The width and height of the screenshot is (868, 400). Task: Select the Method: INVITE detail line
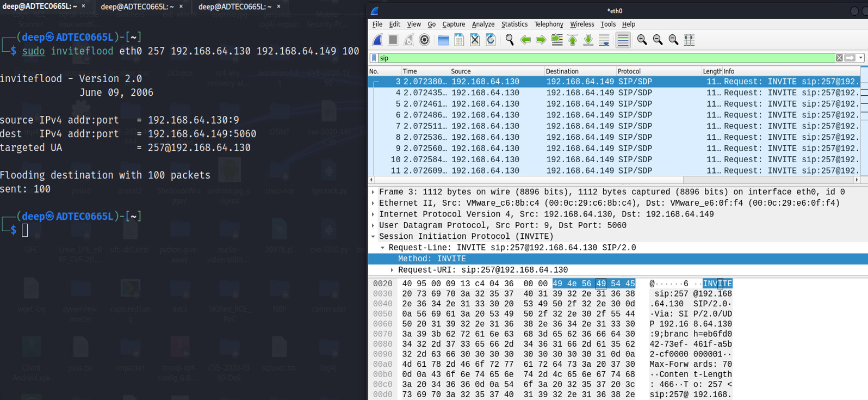[x=618, y=259]
